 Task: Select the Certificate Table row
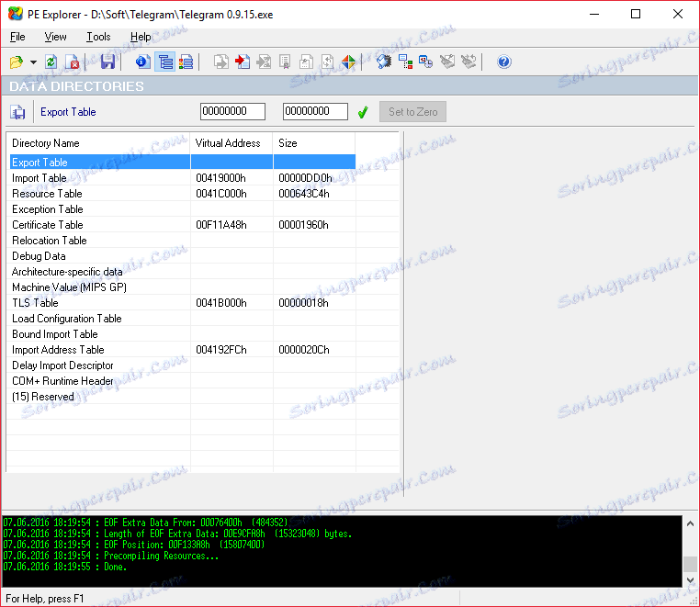tap(183, 224)
